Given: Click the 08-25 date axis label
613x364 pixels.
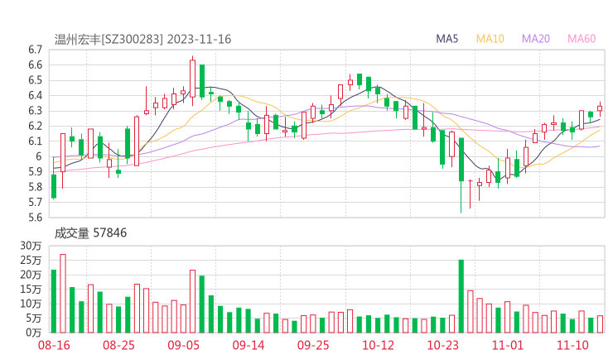Looking at the screenshot, I should click(x=118, y=345).
